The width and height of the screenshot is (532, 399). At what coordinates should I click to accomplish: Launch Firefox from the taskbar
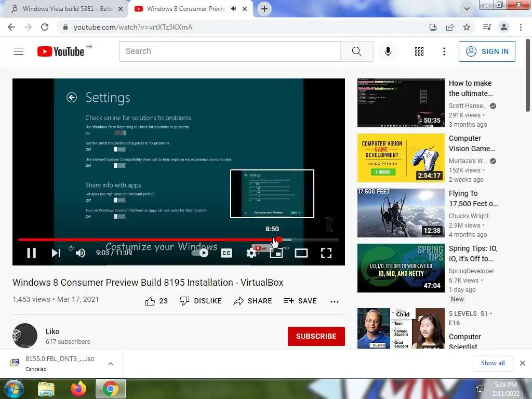point(78,389)
